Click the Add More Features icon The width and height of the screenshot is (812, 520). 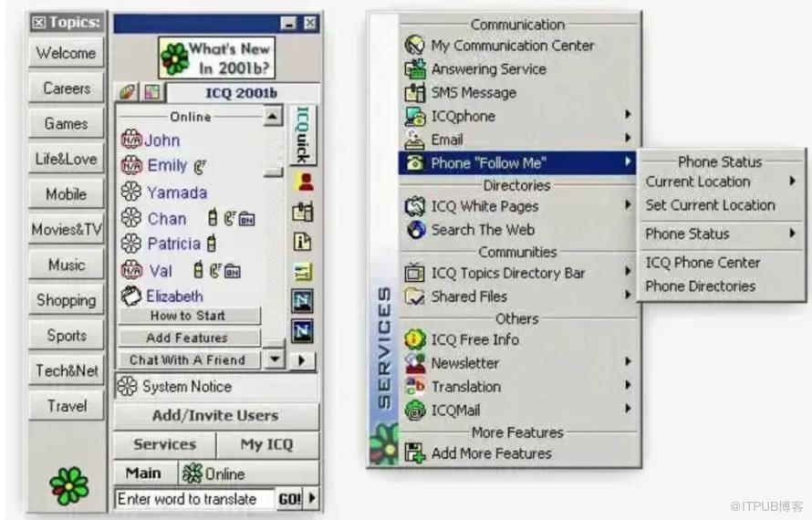click(x=415, y=452)
